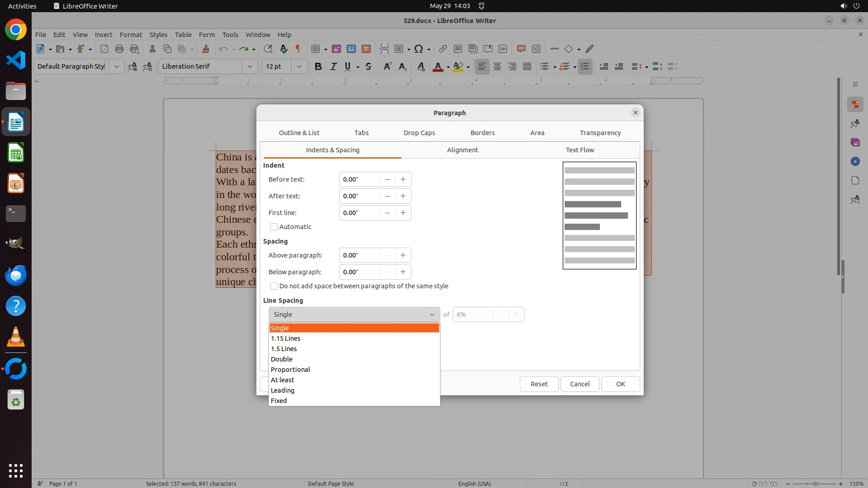Viewport: 868px width, 488px height.
Task: Choose the 1.5 Lines spacing option
Action: point(284,349)
